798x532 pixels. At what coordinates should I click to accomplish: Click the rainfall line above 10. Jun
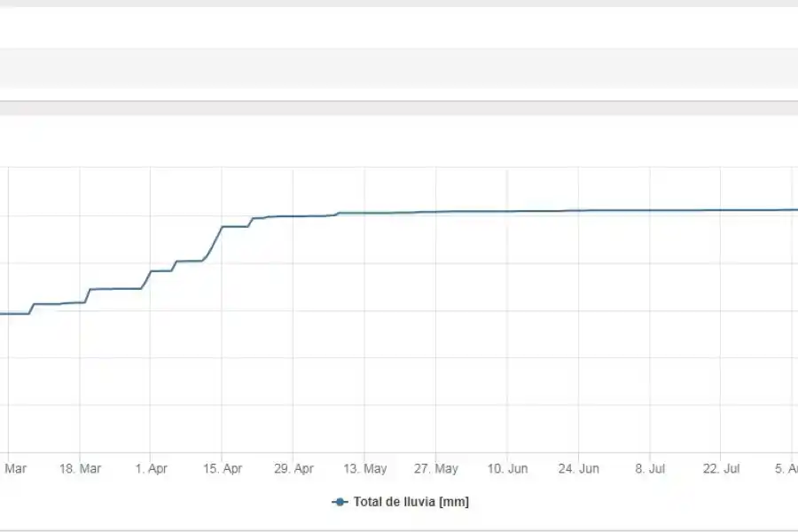[x=508, y=211]
